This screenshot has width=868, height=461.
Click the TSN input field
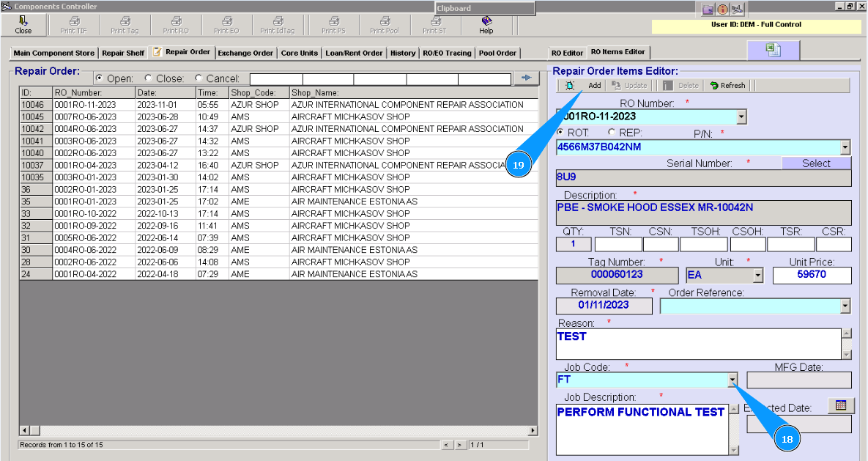click(x=617, y=244)
